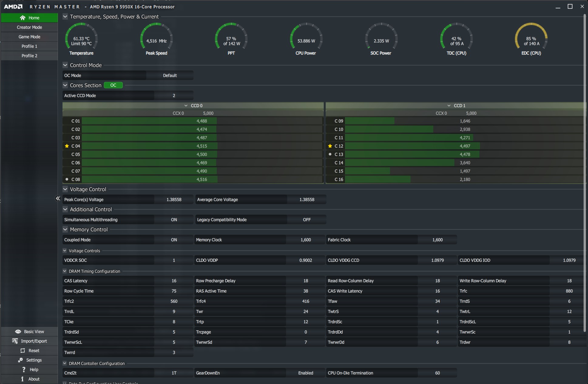The image size is (588, 384).
Task: Click the CAS Latency value 16
Action: [174, 281]
